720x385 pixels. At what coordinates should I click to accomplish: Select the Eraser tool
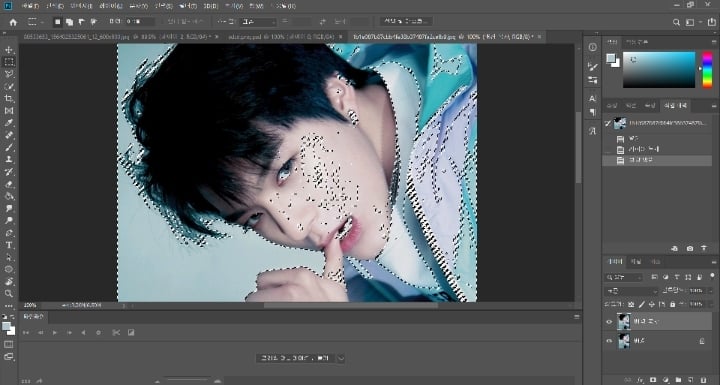click(x=9, y=184)
